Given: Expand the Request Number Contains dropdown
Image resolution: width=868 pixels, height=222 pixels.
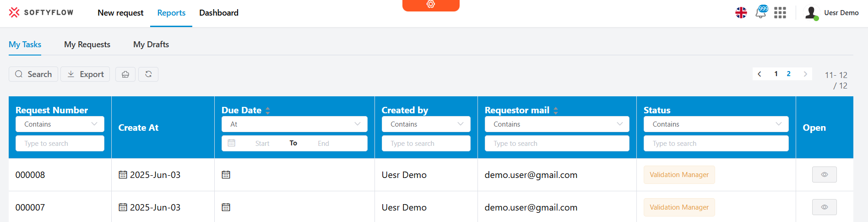Looking at the screenshot, I should coord(60,124).
